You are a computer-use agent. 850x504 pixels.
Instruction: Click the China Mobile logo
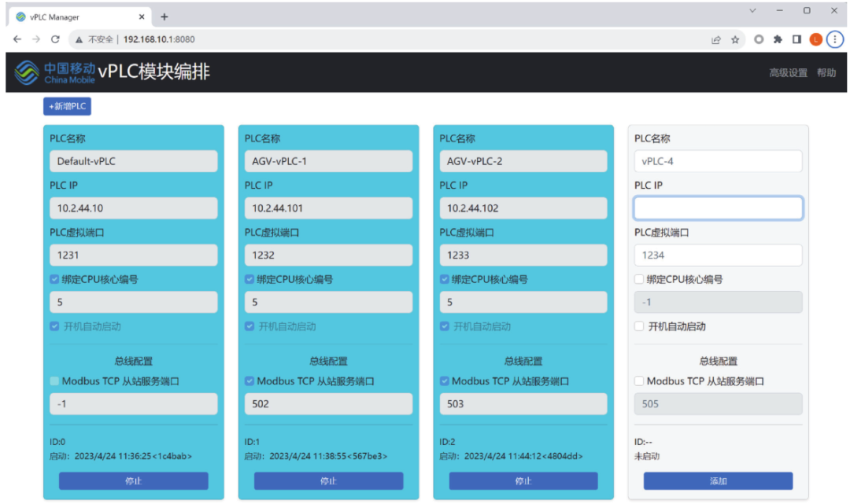(55, 73)
